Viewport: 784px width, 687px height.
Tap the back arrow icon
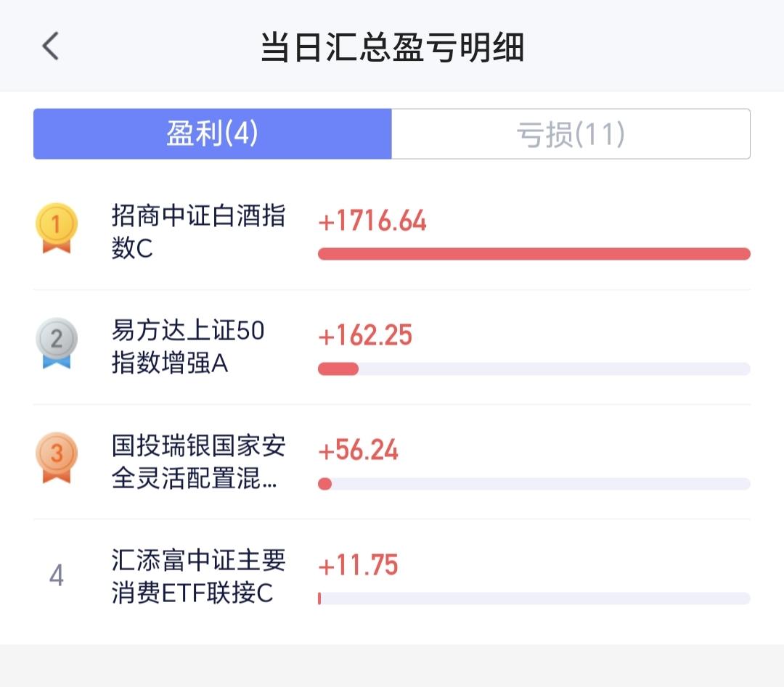(x=50, y=47)
